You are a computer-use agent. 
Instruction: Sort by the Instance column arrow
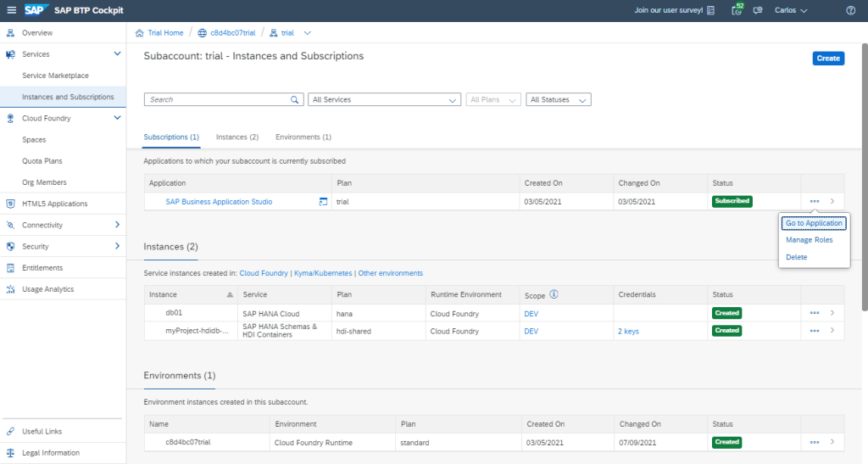pyautogui.click(x=230, y=295)
